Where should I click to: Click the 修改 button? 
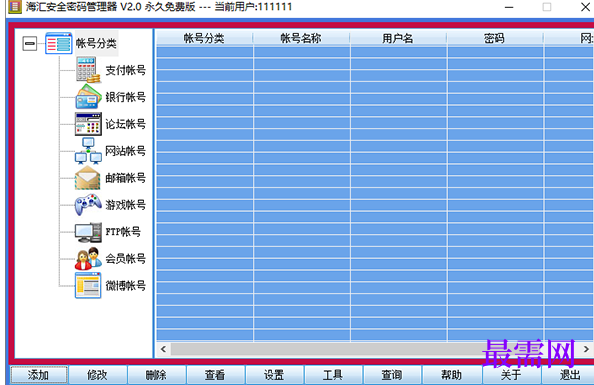(x=97, y=375)
